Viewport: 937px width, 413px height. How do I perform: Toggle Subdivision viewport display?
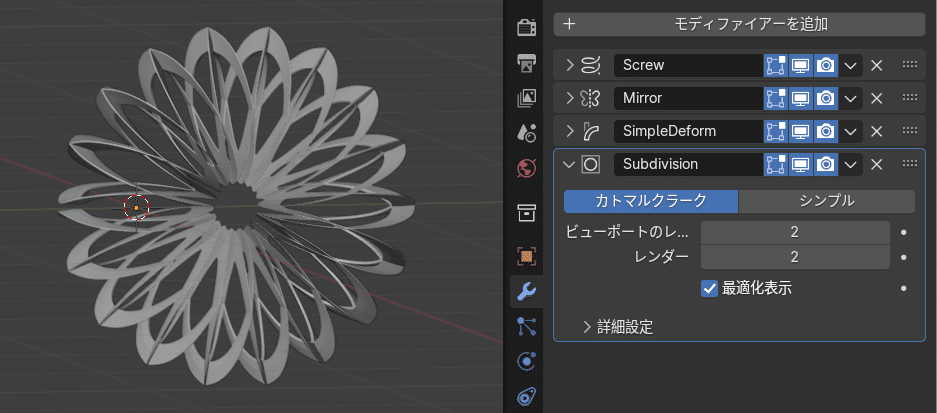[801, 164]
